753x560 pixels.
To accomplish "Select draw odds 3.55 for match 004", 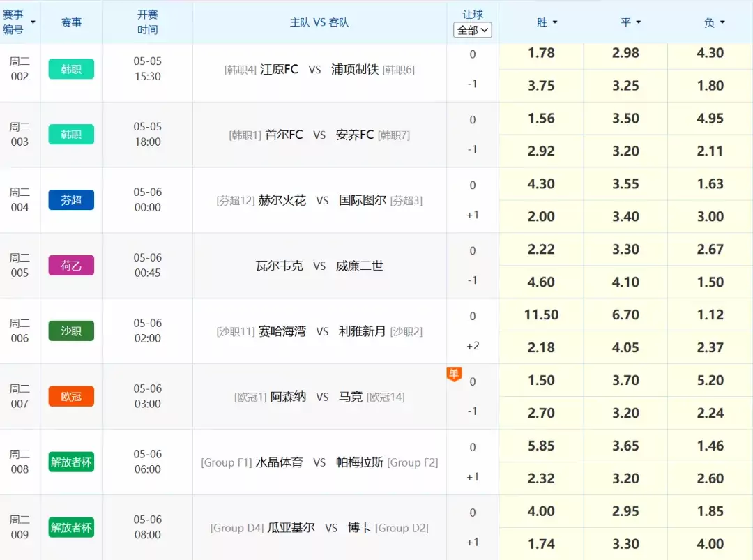I will (625, 184).
